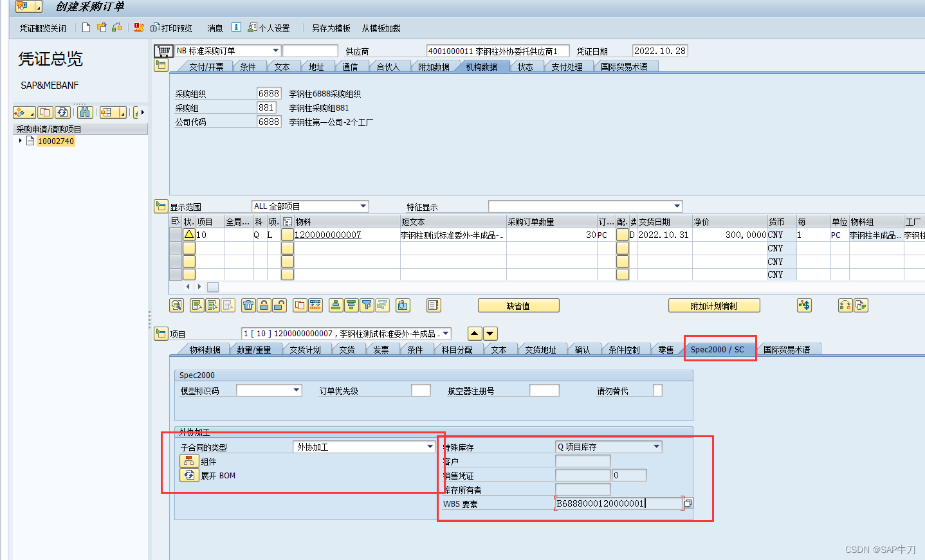Click the sort descending icon
The image size is (925, 560).
point(351,305)
